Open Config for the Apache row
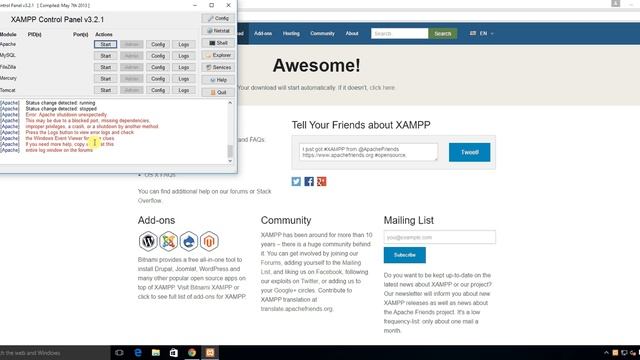The height and width of the screenshot is (360, 640). tap(158, 44)
